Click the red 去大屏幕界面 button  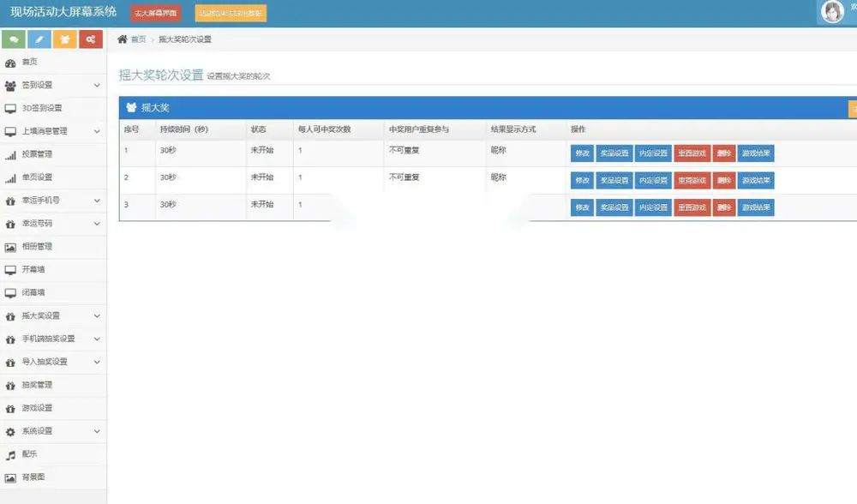click(156, 13)
